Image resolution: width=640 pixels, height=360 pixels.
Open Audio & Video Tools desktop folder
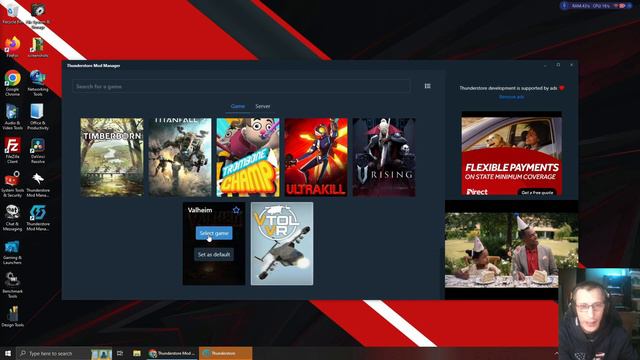point(12,117)
